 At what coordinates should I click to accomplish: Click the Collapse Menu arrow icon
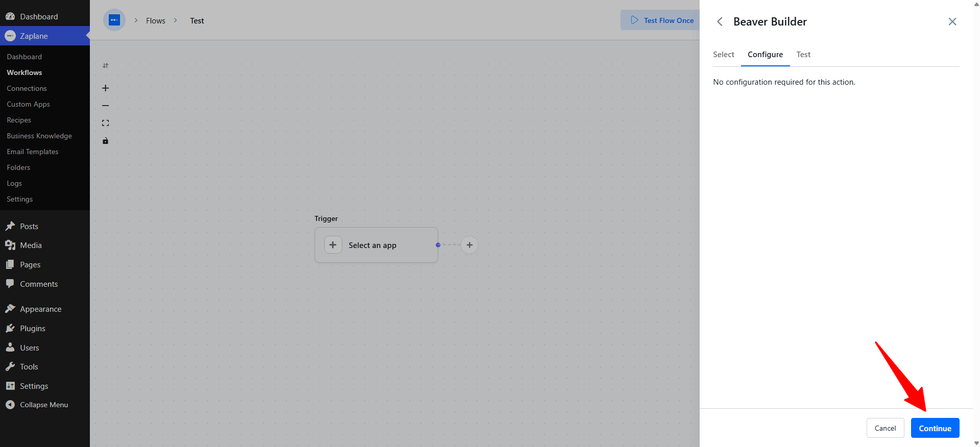(x=10, y=405)
